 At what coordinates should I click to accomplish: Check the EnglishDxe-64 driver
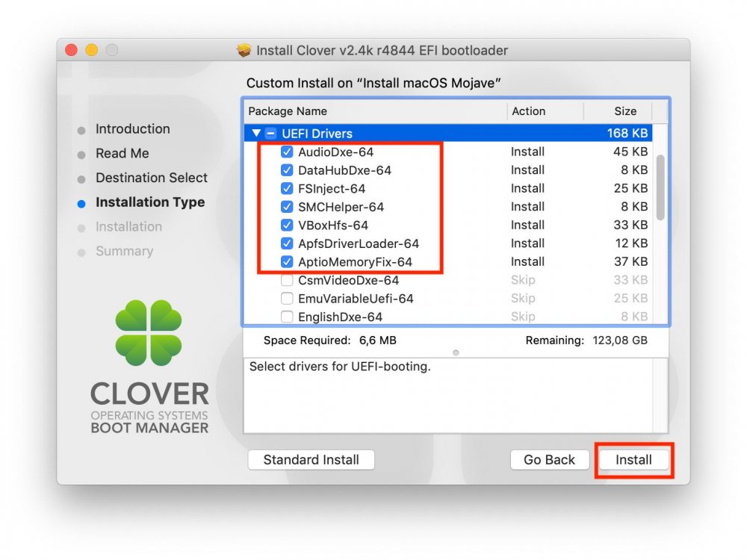(287, 317)
